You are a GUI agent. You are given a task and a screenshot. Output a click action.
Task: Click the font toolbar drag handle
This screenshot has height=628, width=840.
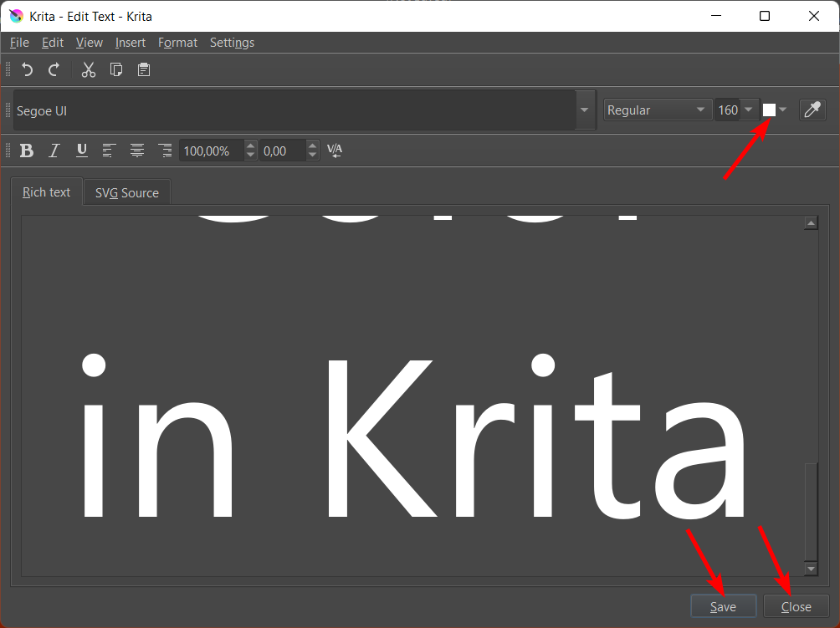[8, 110]
